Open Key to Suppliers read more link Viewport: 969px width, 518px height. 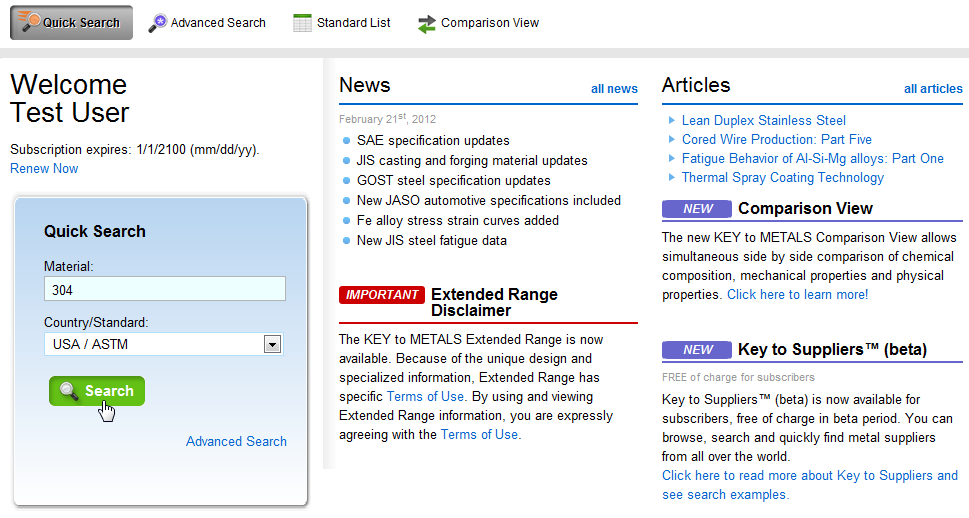pos(810,485)
